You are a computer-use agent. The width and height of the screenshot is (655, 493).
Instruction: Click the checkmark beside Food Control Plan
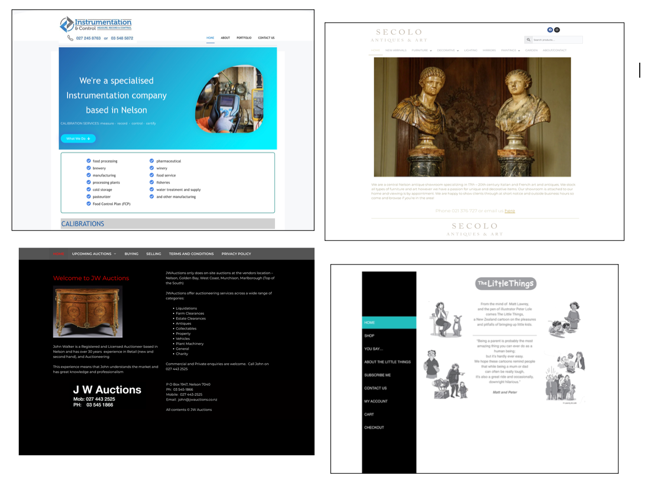88,203
